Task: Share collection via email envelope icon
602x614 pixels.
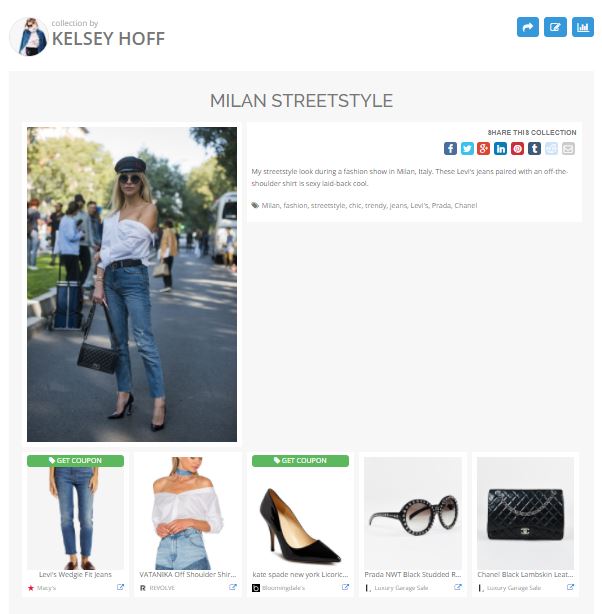Action: [x=568, y=148]
